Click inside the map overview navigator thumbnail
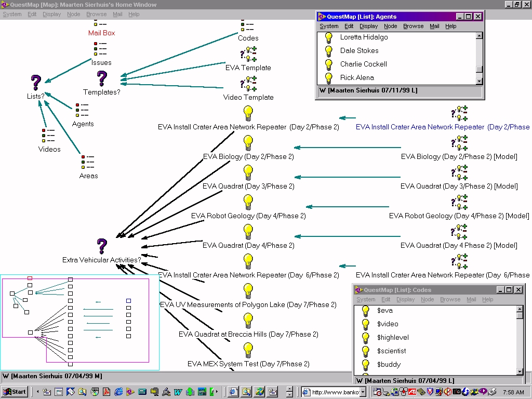This screenshot has width=532, height=399. pyautogui.click(x=78, y=322)
